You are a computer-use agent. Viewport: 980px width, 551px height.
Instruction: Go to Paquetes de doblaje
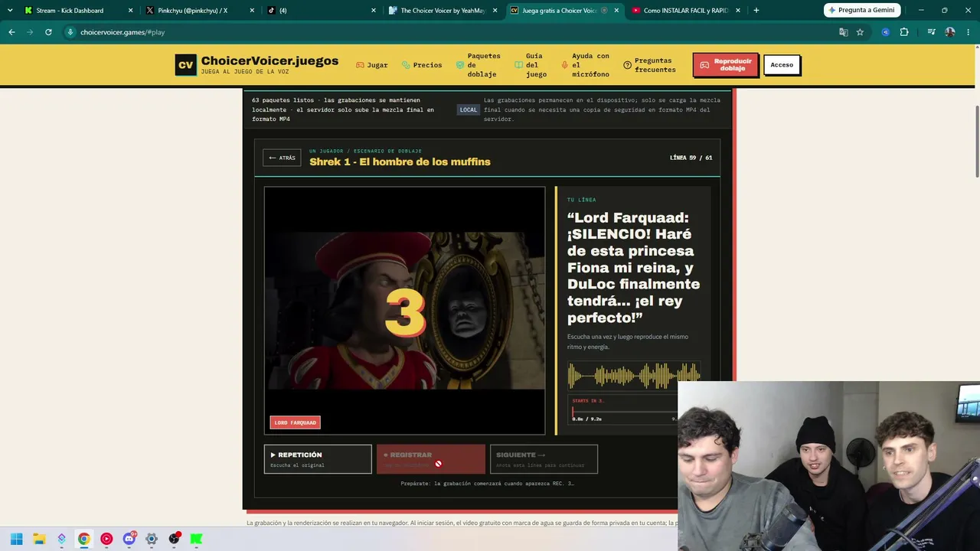(479, 65)
